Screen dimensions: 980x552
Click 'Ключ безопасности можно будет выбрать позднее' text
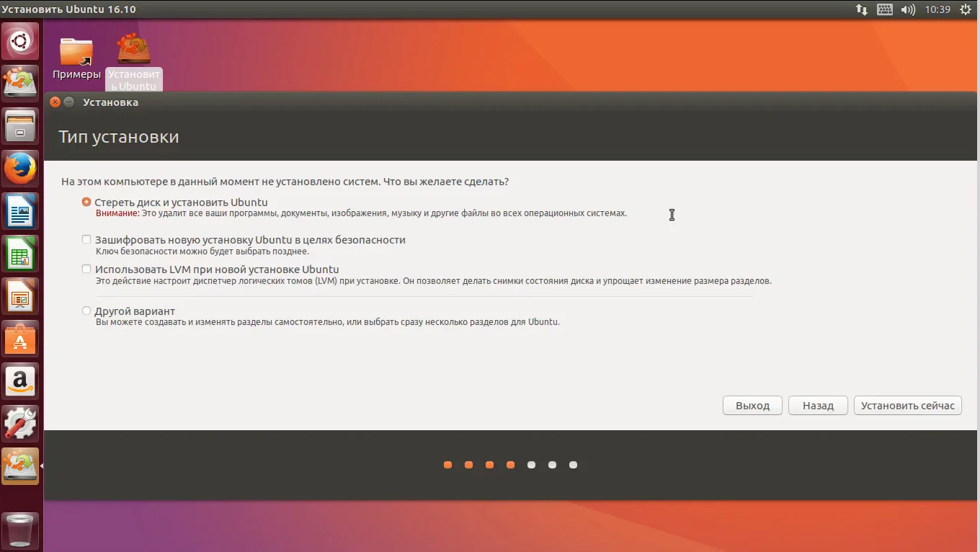[202, 251]
